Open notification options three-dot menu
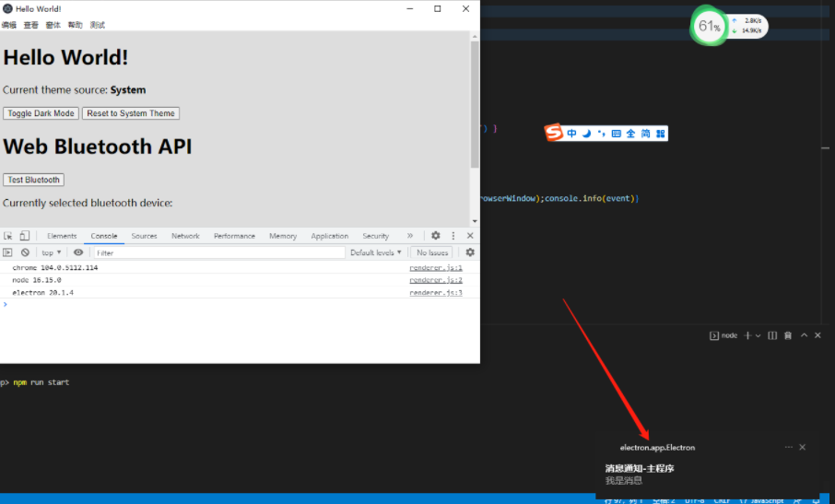The image size is (835, 504). pyautogui.click(x=789, y=447)
